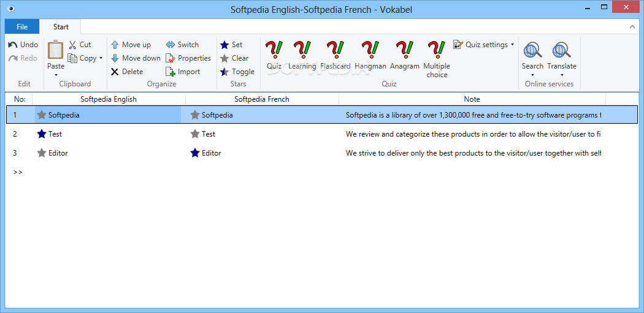Open the Search dropdown arrow
644x313 pixels.
point(532,75)
